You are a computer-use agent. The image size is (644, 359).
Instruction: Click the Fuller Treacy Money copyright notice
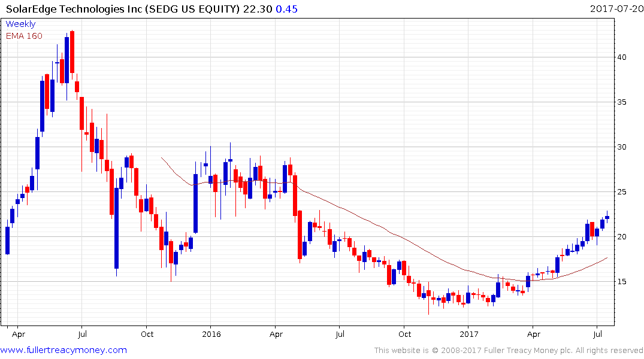coord(509,351)
